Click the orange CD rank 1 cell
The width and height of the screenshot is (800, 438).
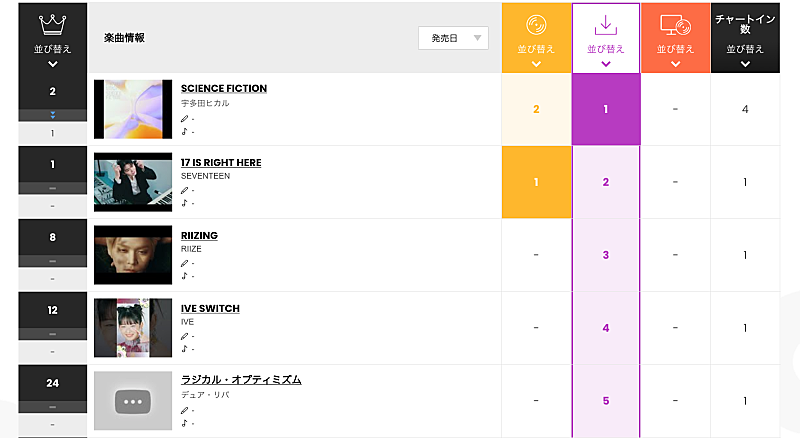[536, 182]
